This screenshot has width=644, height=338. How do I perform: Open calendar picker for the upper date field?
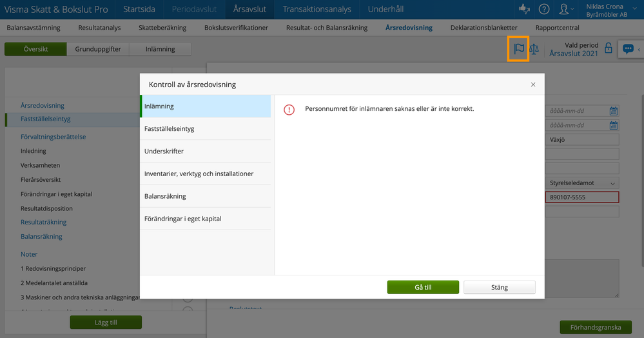(x=614, y=111)
